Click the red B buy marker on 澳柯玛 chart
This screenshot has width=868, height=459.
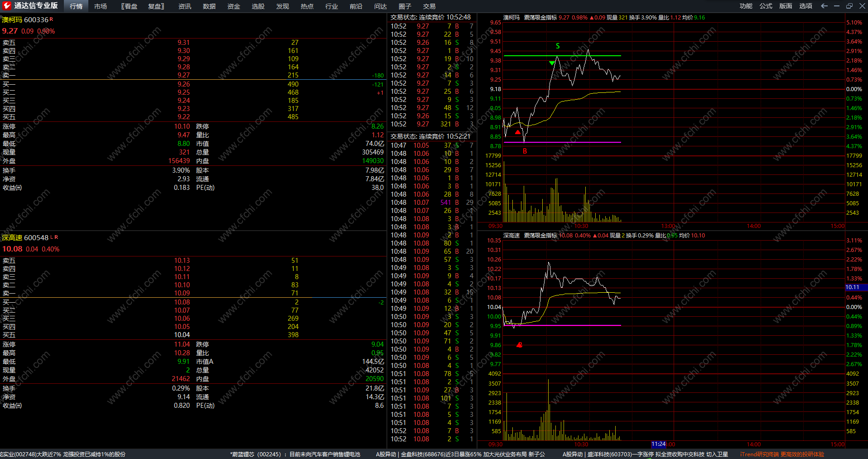(x=525, y=151)
